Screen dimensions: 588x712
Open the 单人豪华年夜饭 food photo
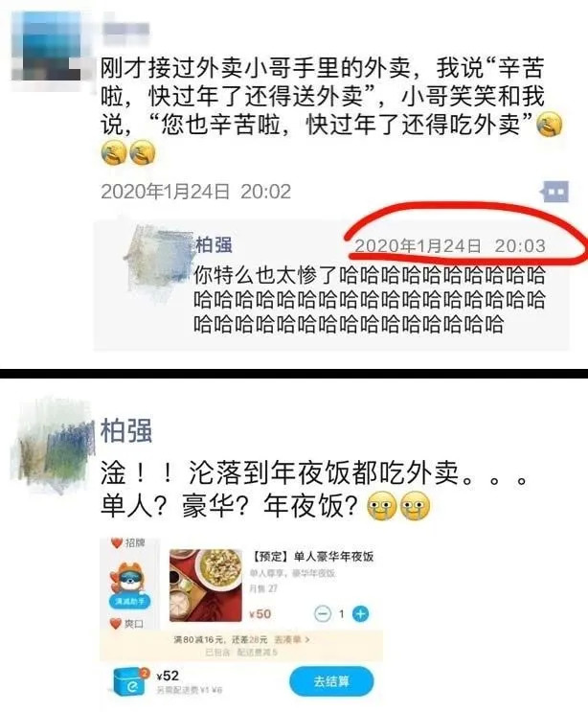pyautogui.click(x=206, y=586)
